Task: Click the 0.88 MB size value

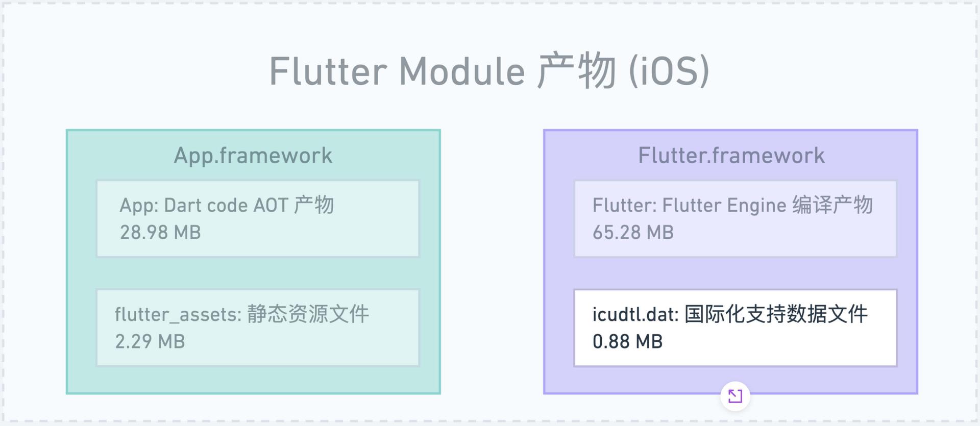Action: pyautogui.click(x=627, y=342)
